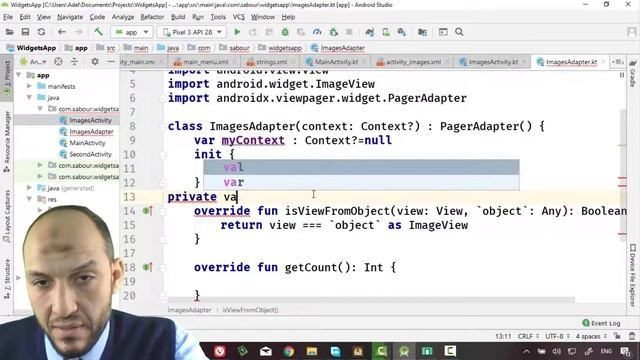Open the VCS menu
Screen dimensions: 640x360
coord(238,17)
